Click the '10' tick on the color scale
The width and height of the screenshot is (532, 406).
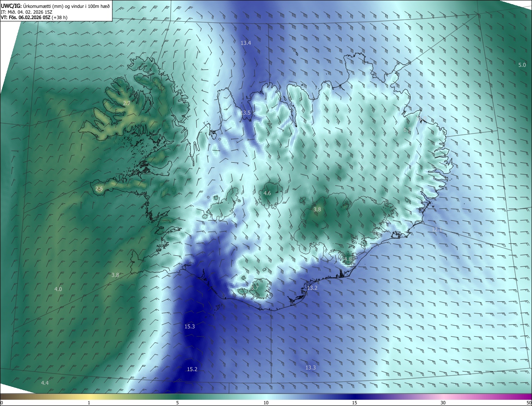[266, 403]
